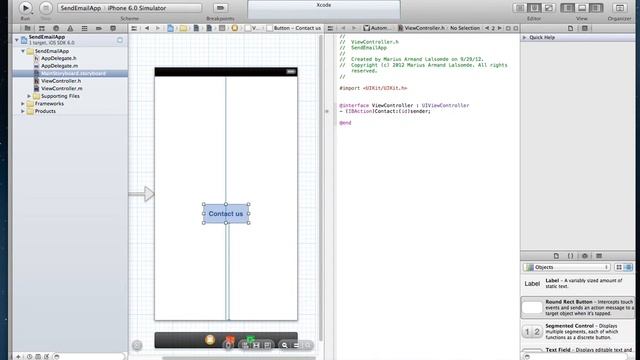This screenshot has width=640, height=360.
Task: Expand the Frameworks group
Action: coord(23,104)
